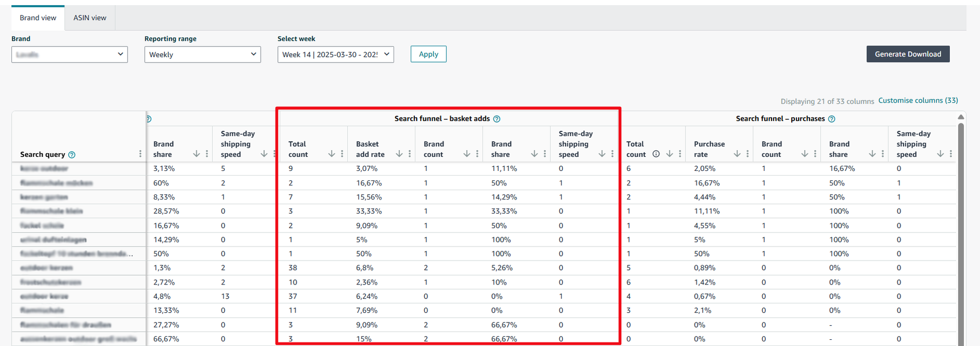The height and width of the screenshot is (346, 980).
Task: Select the 3,07% basket add rate cell
Action: [x=366, y=168]
